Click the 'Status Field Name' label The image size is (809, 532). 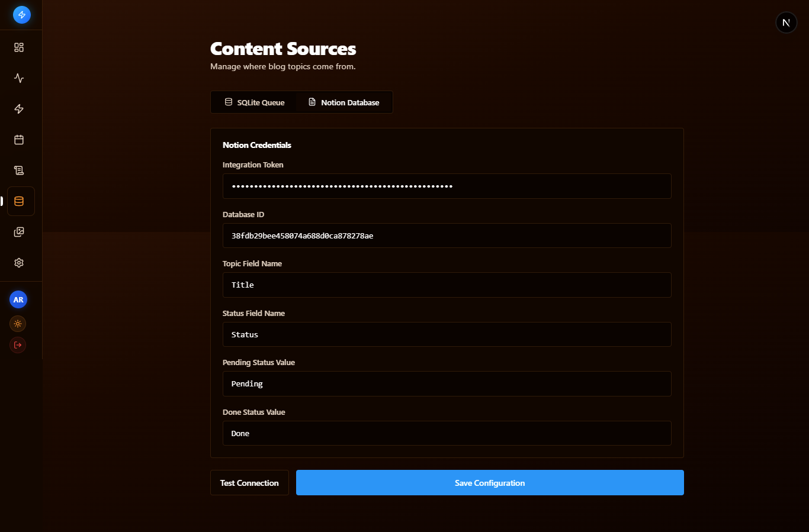point(253,313)
